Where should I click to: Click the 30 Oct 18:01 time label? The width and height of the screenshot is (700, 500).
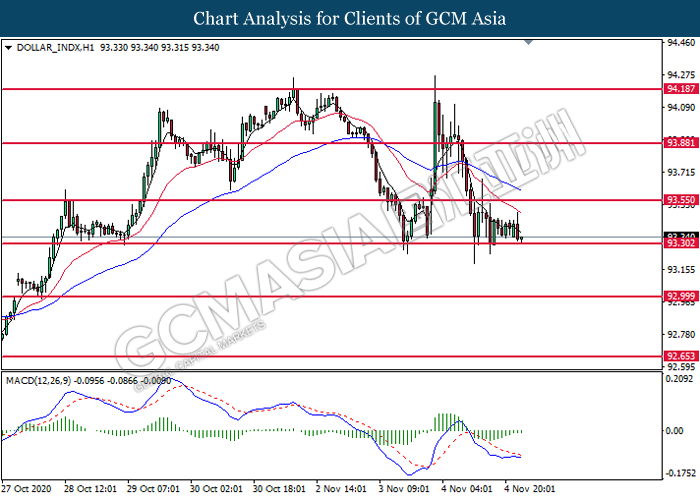pyautogui.click(x=279, y=489)
